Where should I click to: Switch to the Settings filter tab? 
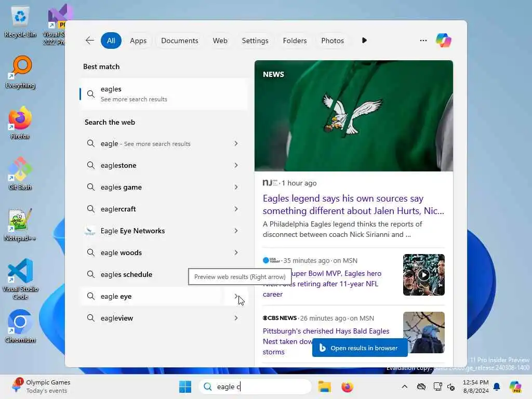tap(255, 41)
